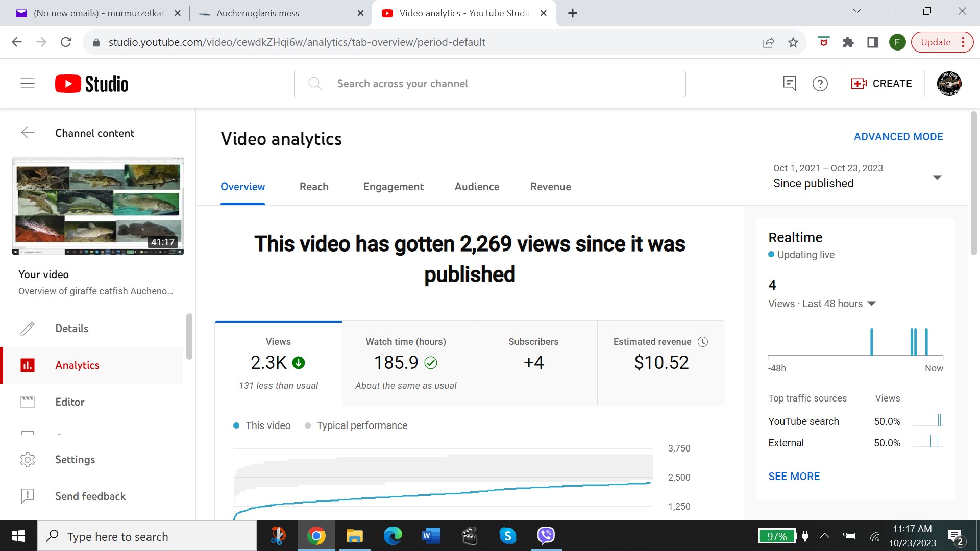Open the notifications center icon
The height and width of the screenshot is (551, 980).
point(955,537)
